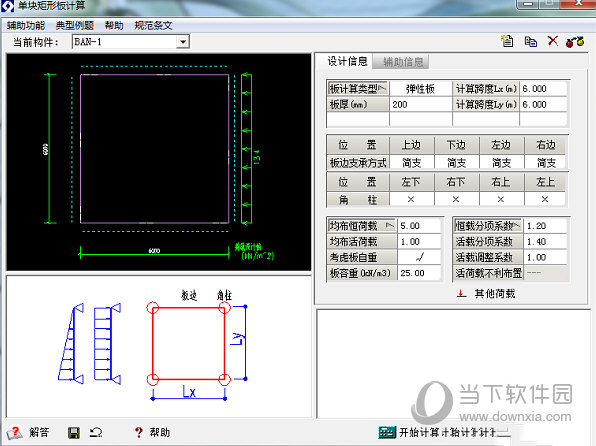Click the copy component icon

pos(531,41)
